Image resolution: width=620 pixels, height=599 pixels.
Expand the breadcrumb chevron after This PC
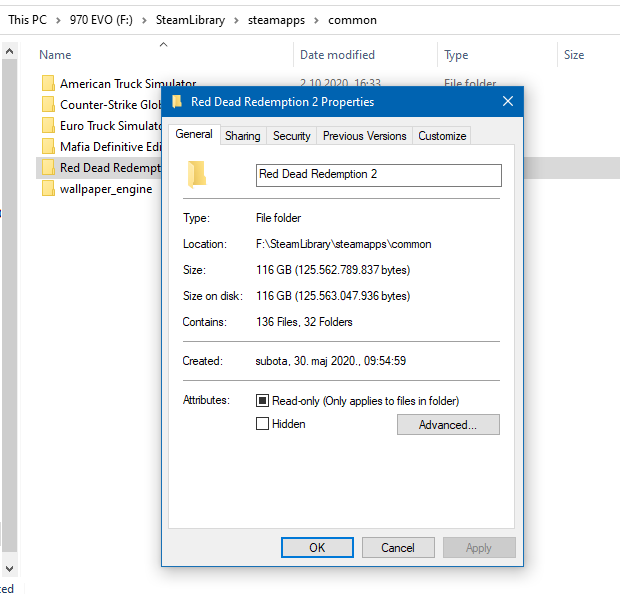58,20
